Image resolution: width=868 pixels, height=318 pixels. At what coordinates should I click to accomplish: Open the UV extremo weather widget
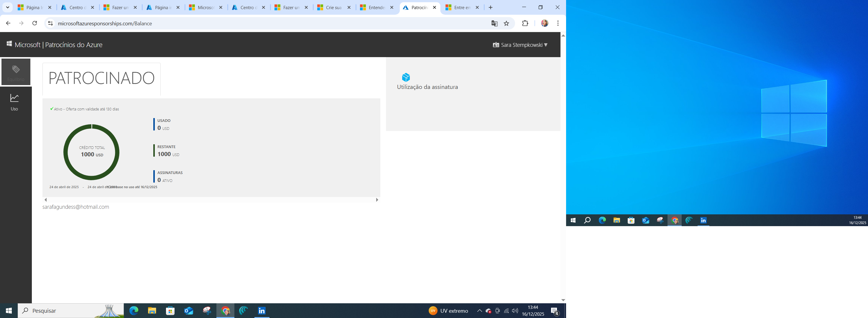448,311
